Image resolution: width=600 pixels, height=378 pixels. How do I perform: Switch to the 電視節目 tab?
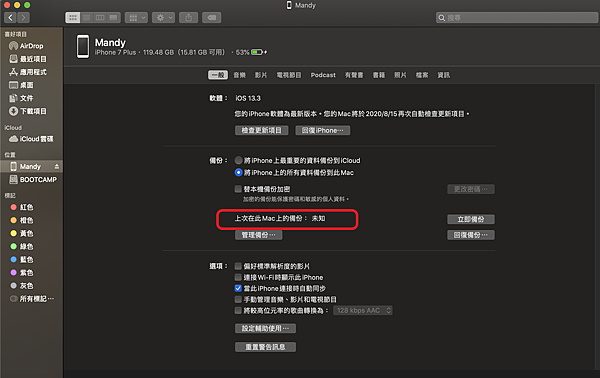[x=289, y=75]
